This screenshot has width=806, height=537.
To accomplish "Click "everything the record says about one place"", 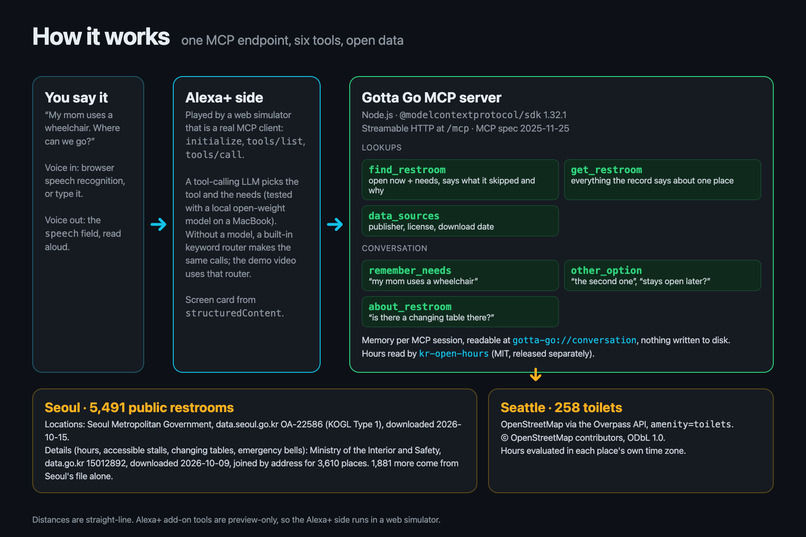I will (x=652, y=180).
